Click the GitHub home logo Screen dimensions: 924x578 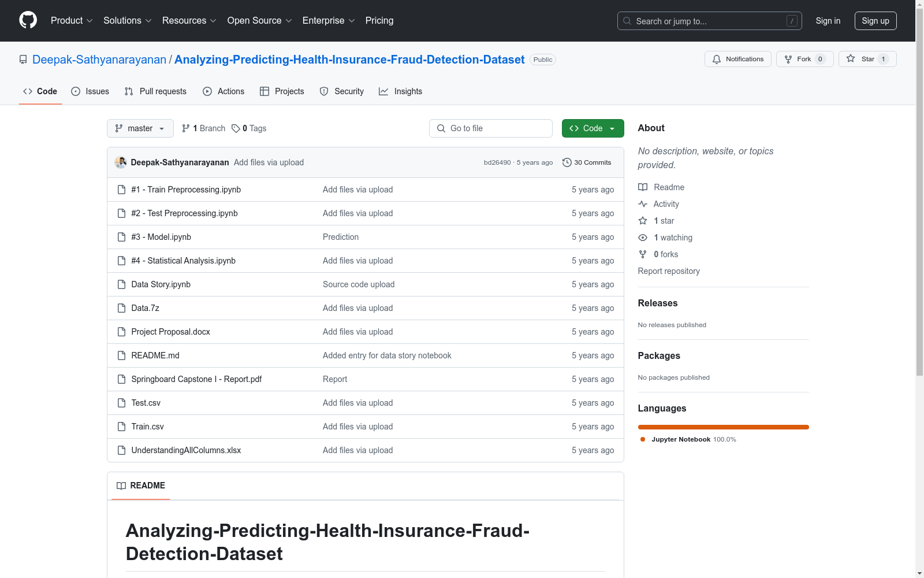point(28,20)
